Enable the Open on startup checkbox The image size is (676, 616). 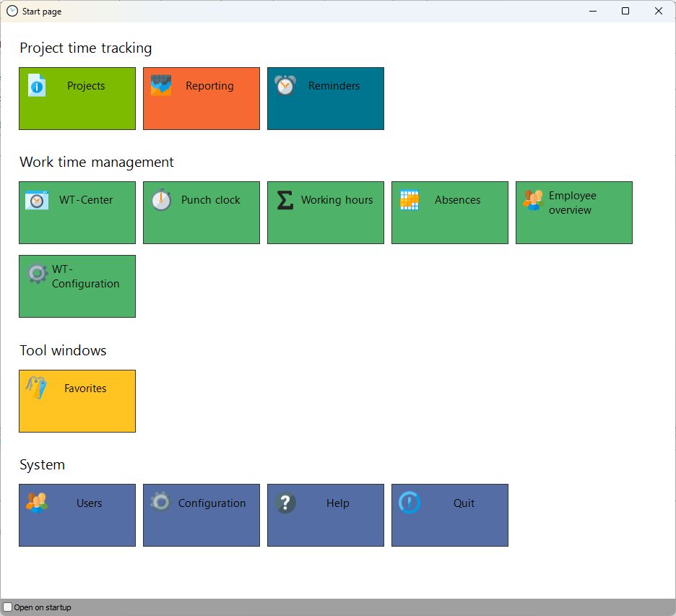8,607
